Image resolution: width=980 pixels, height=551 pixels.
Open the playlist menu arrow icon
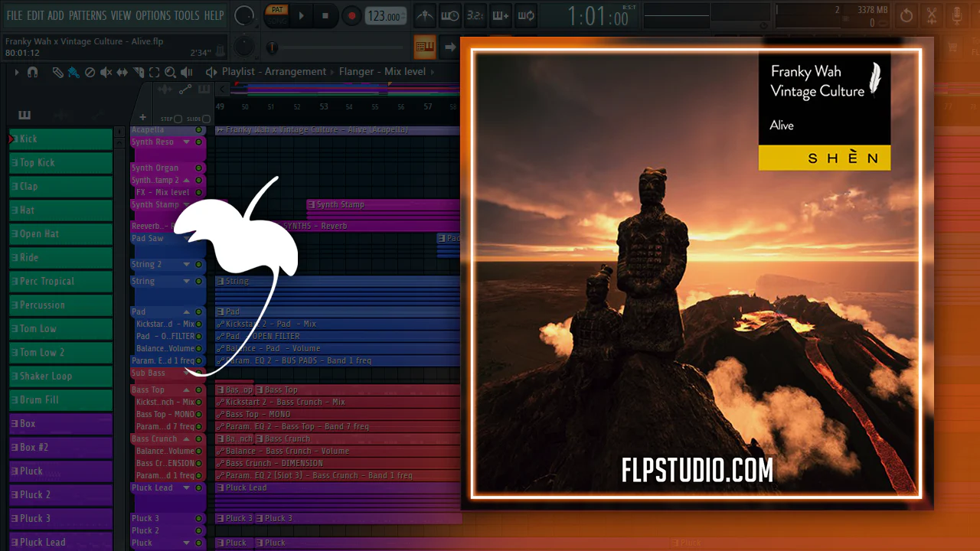pos(16,72)
